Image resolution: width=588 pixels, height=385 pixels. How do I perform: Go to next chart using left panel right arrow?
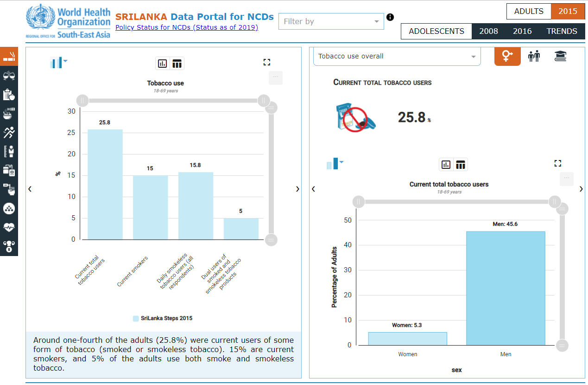pos(297,189)
